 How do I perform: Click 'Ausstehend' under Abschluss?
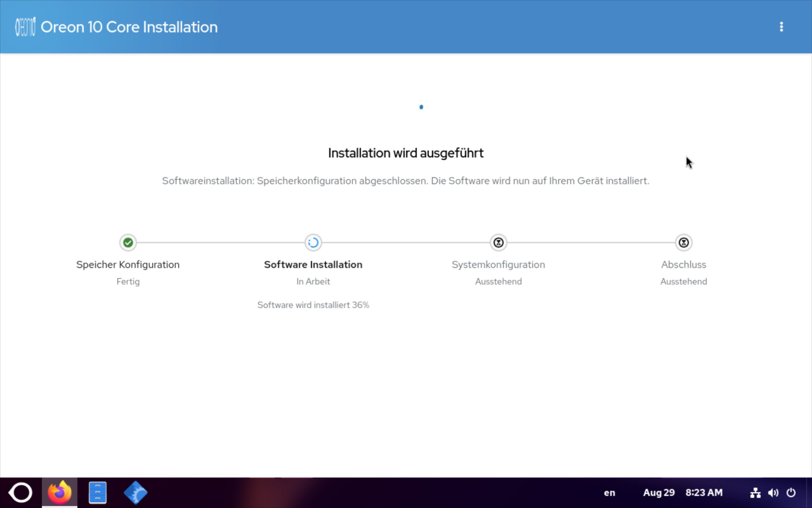[x=684, y=282]
